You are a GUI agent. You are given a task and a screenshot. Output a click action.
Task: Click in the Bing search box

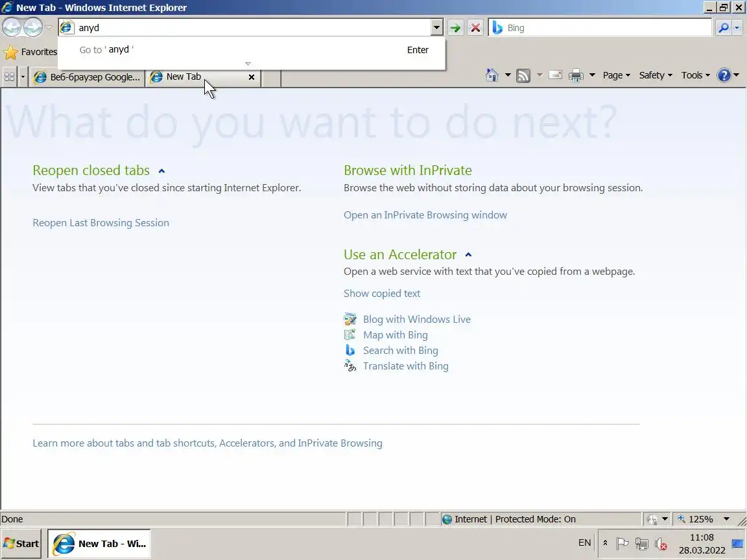[608, 28]
